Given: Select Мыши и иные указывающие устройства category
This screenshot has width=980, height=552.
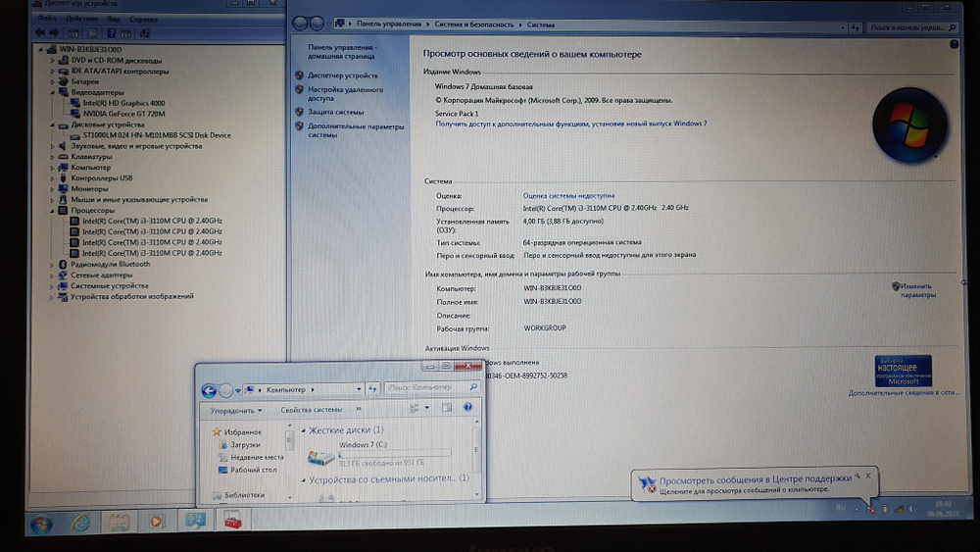Looking at the screenshot, I should point(139,199).
